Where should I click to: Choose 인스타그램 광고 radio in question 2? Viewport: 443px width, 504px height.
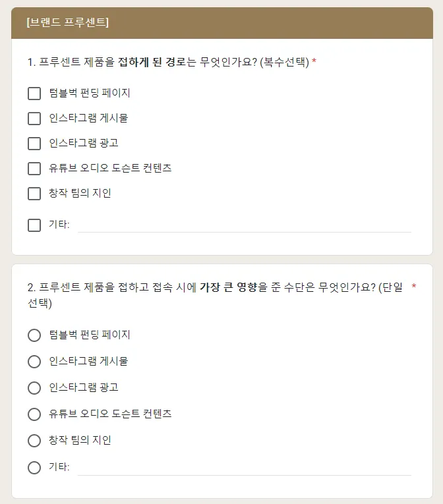[x=34, y=388]
